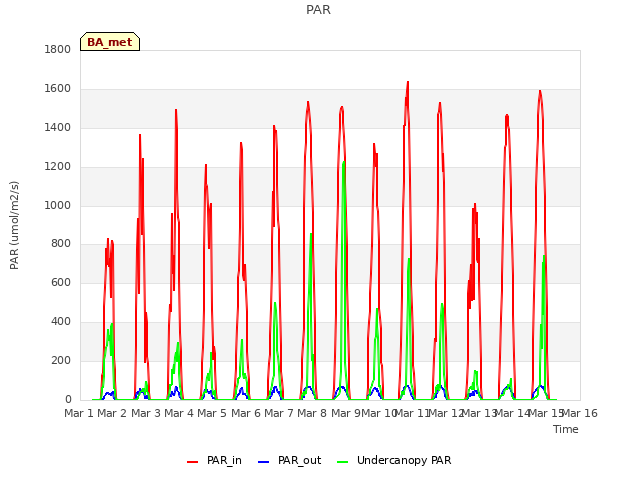Click the Mar 15 PAR_in peak near 1590
Screen dimensions: 640x480
(540, 91)
